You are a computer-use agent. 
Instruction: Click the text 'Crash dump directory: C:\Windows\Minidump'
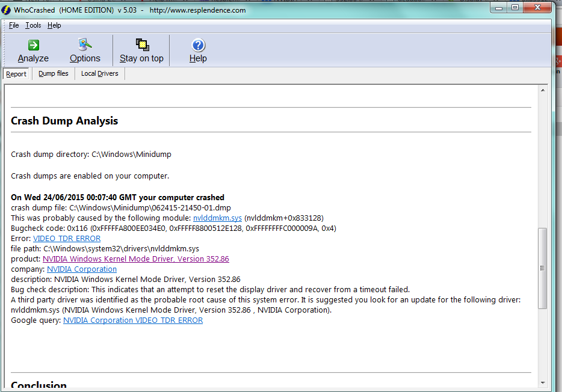pyautogui.click(x=91, y=155)
